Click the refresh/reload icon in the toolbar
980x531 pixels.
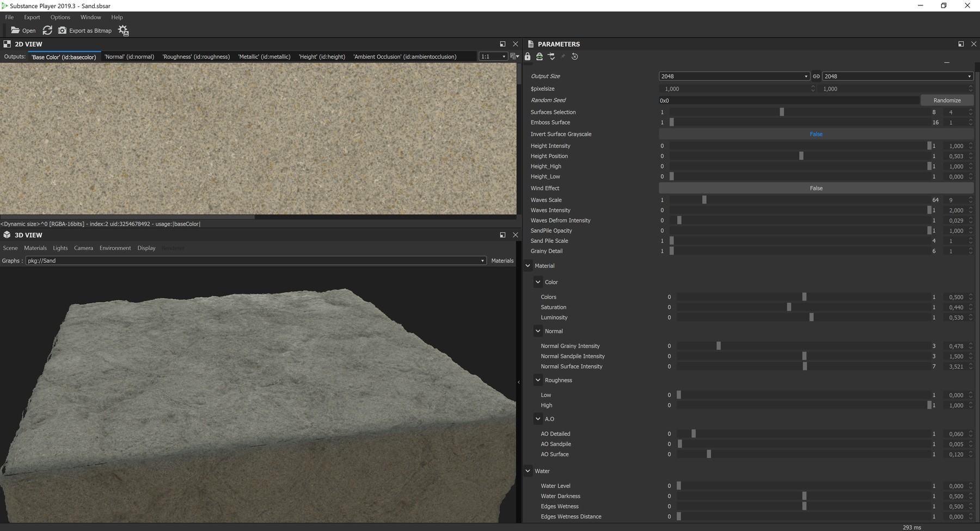coord(47,30)
